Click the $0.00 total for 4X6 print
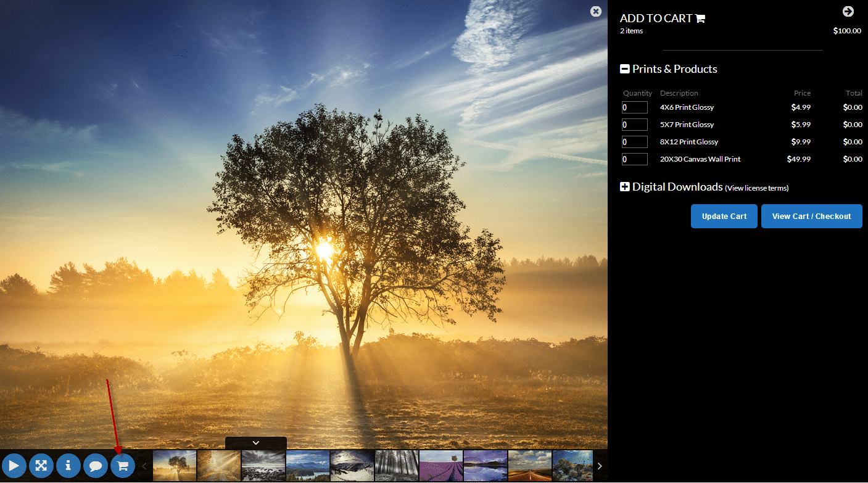Image resolution: width=868 pixels, height=483 pixels. (853, 107)
